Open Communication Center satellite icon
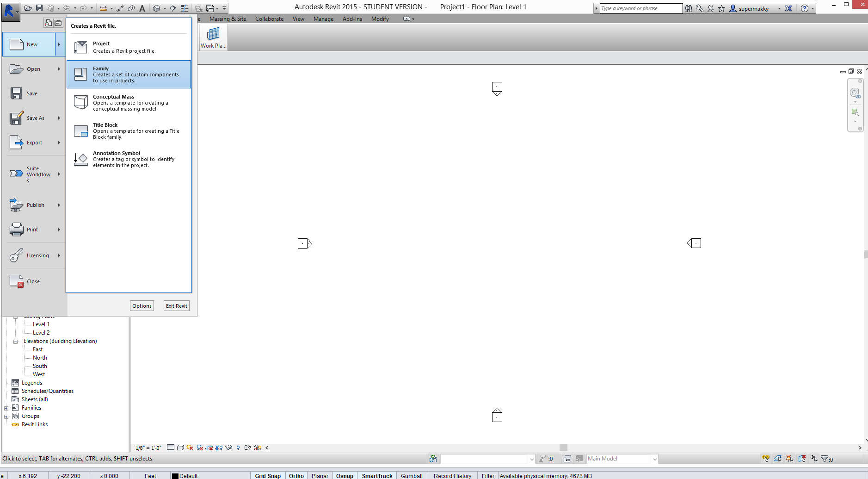Viewport: 868px width, 479px height. click(711, 8)
